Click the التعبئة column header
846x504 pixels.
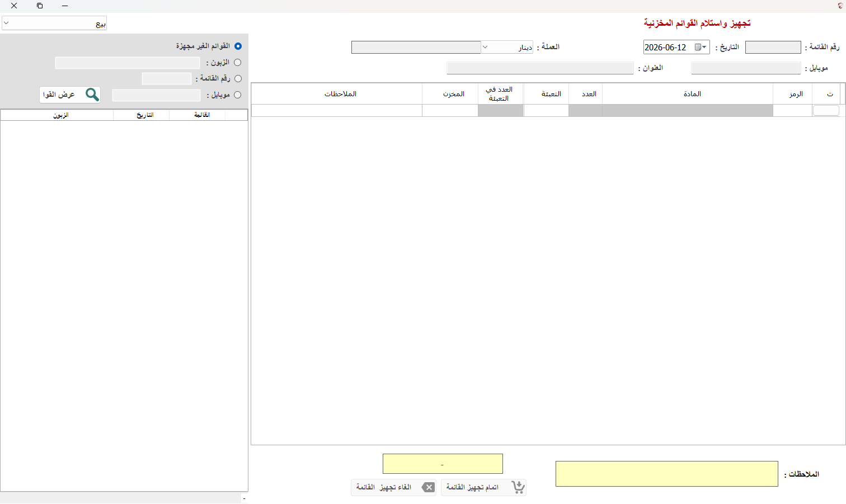547,94
